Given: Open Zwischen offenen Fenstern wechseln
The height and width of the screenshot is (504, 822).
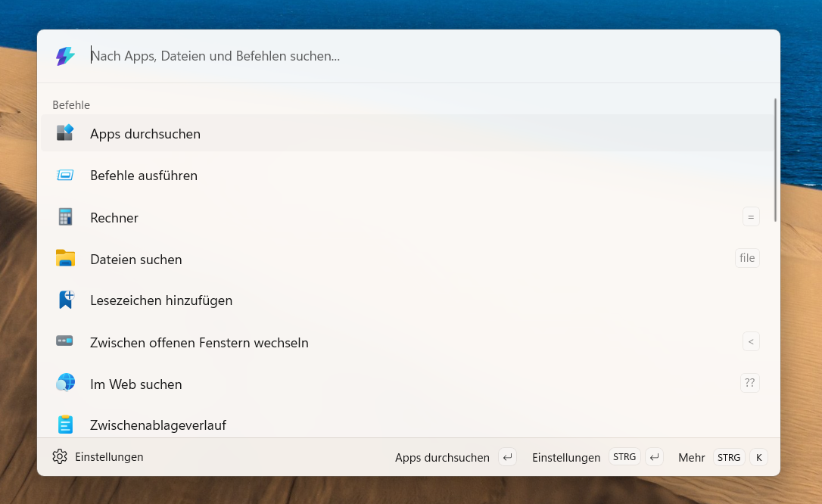Looking at the screenshot, I should (x=407, y=342).
